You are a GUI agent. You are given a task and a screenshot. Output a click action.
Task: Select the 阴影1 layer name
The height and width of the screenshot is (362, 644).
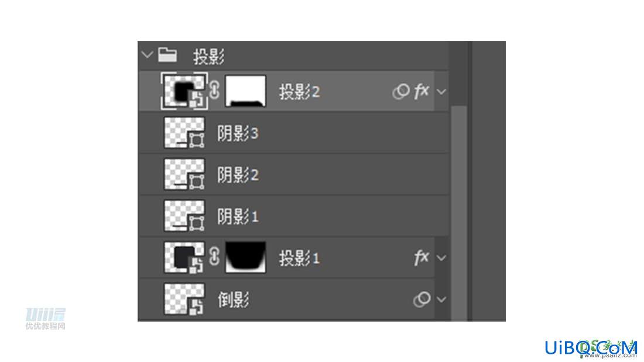(x=238, y=216)
